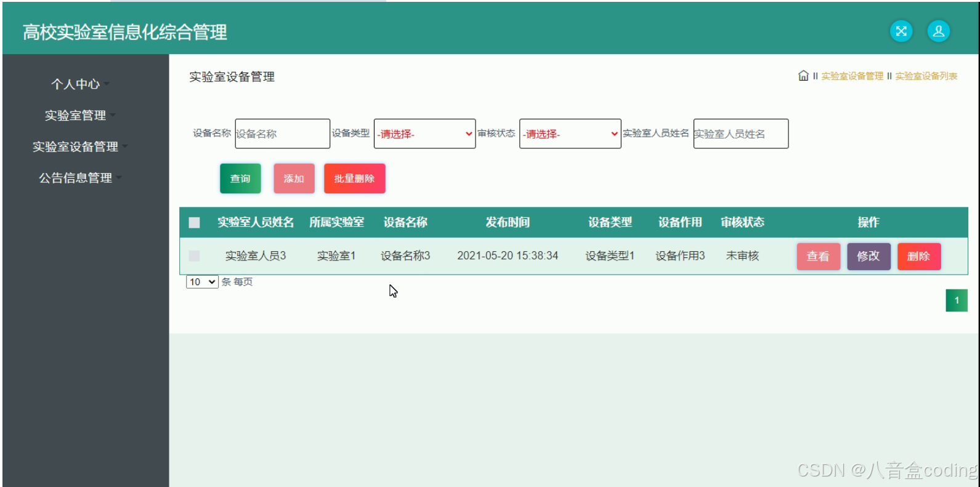Click the 实验室人员姓名 column header
This screenshot has width=980, height=487.
[x=256, y=222]
